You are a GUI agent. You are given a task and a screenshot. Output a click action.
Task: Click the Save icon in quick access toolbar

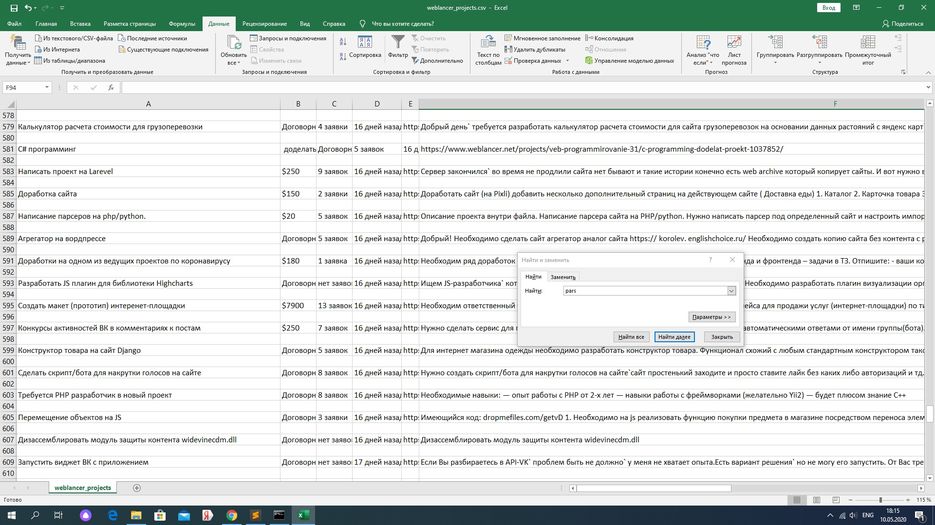[14, 8]
